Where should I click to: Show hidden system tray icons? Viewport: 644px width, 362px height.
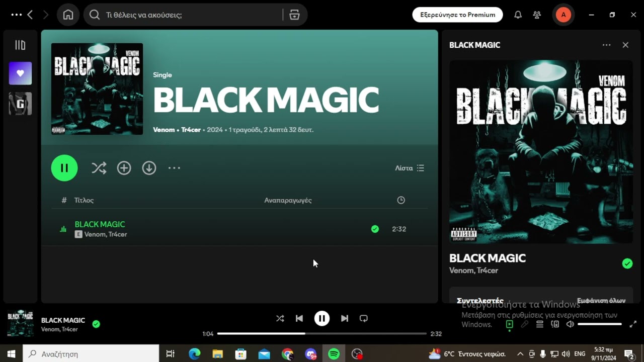520,353
